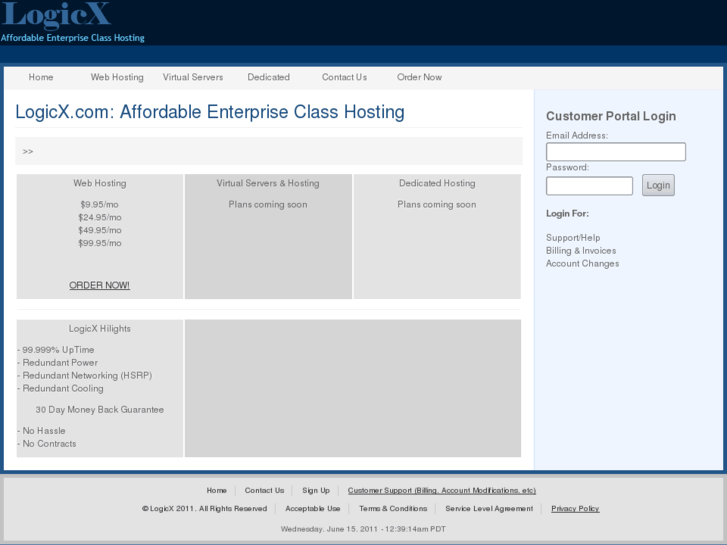727x545 pixels.
Task: Open the Support/Help login option
Action: pyautogui.click(x=573, y=237)
